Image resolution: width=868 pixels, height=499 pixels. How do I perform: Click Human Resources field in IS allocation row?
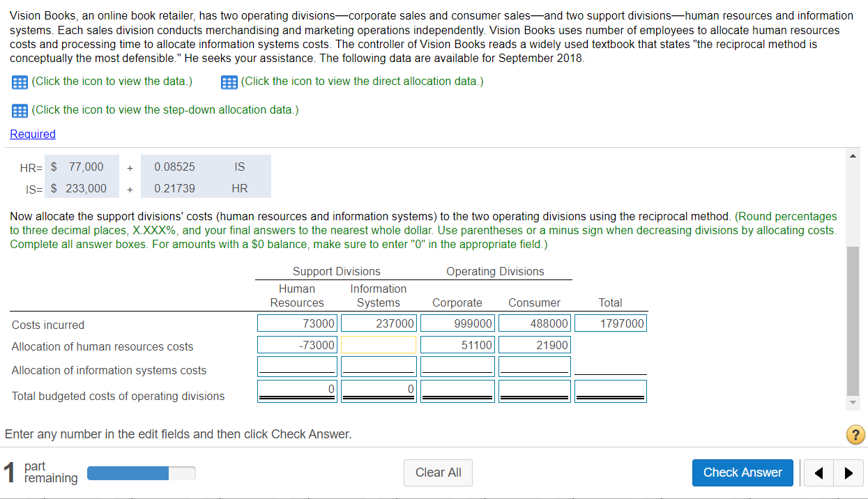pyautogui.click(x=297, y=367)
